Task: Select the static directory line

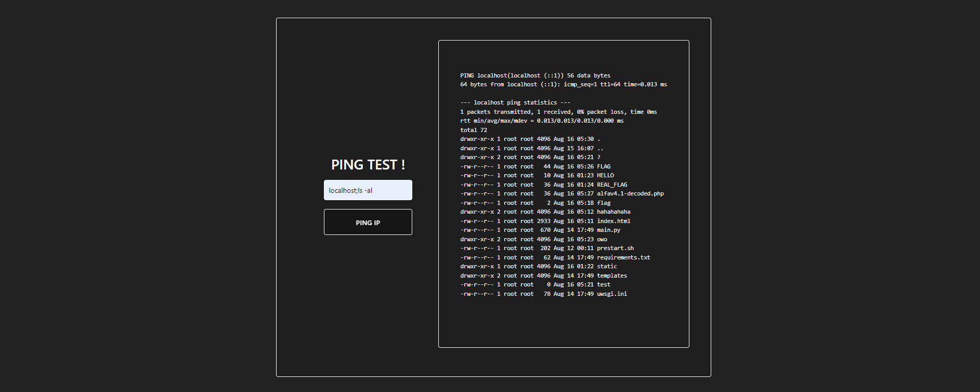Action: 538,266
